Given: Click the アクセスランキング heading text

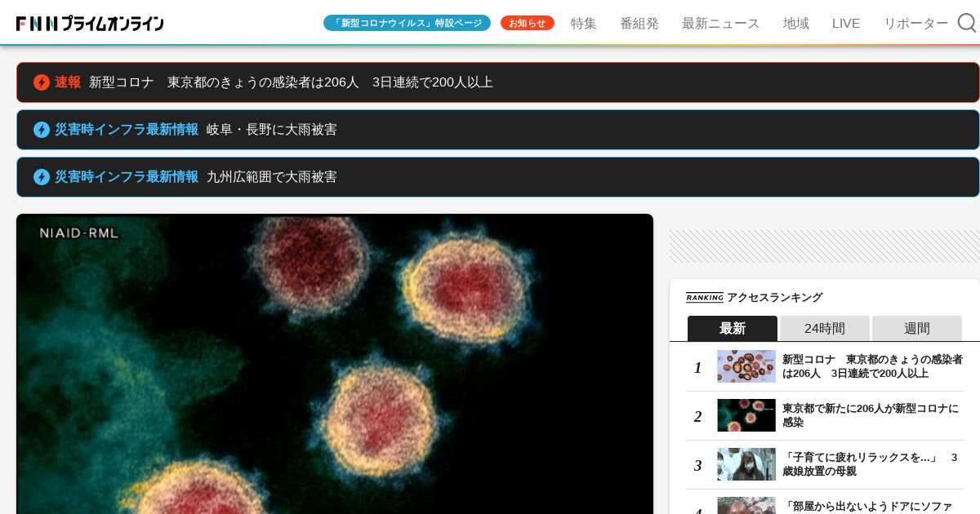Looking at the screenshot, I should point(774,298).
